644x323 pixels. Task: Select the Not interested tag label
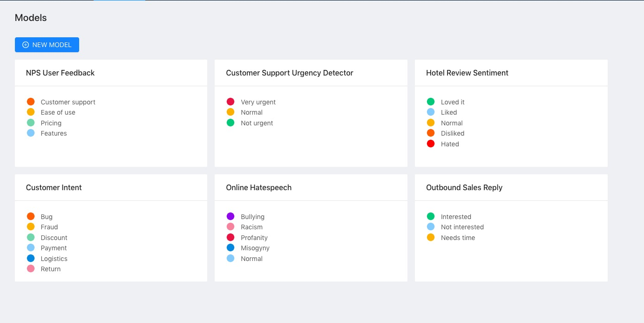tap(462, 227)
